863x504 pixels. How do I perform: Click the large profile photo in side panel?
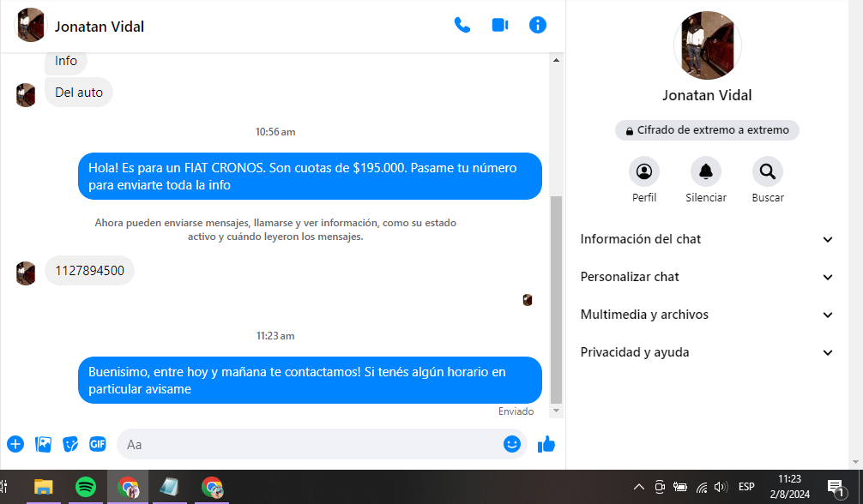click(707, 45)
